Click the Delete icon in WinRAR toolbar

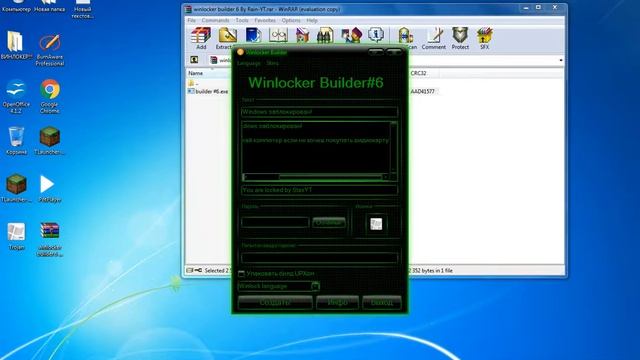302,36
